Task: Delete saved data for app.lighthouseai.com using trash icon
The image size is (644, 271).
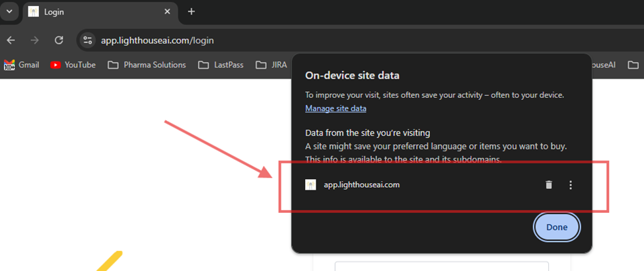Action: [548, 185]
